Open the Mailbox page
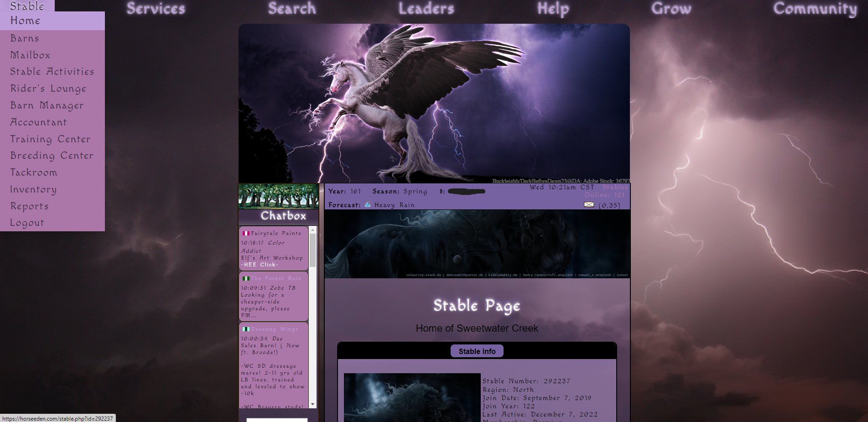Image resolution: width=868 pixels, height=422 pixels. click(52, 55)
